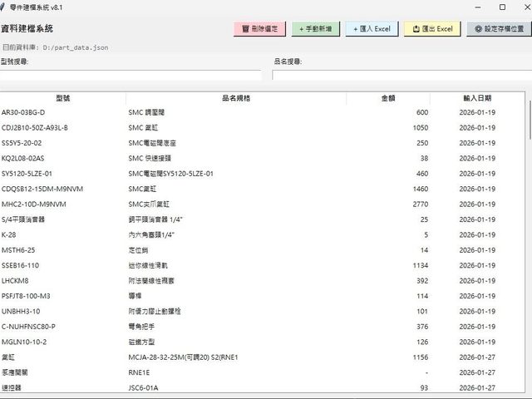Click spec cell 銅平頭消音器 1/4"
Viewport: 532px width, 399px height.
click(x=155, y=219)
